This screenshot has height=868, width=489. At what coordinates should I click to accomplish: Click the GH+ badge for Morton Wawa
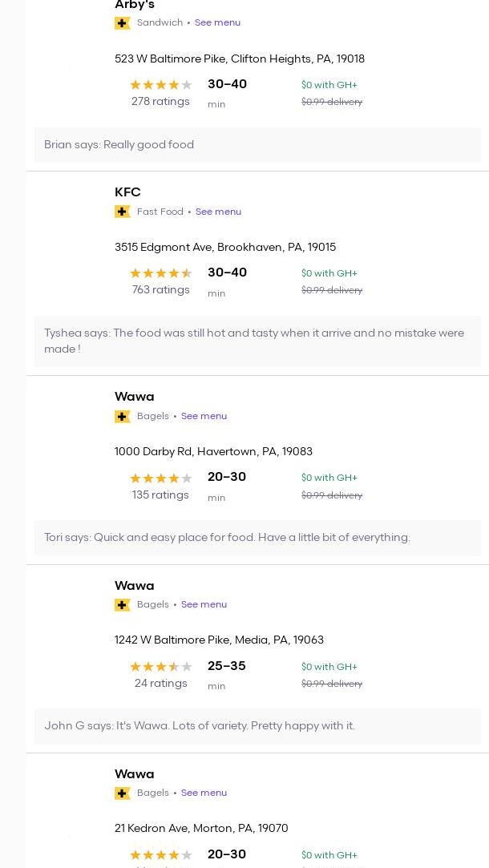(x=123, y=793)
